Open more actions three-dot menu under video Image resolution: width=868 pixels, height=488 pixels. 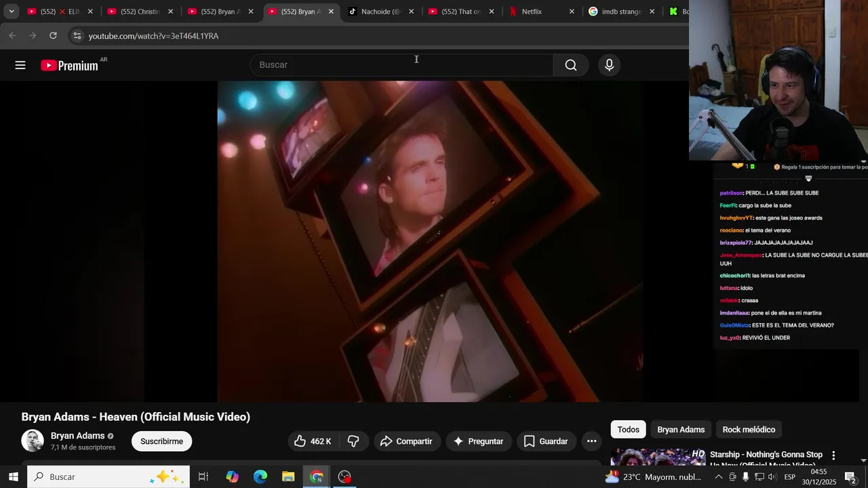click(591, 441)
